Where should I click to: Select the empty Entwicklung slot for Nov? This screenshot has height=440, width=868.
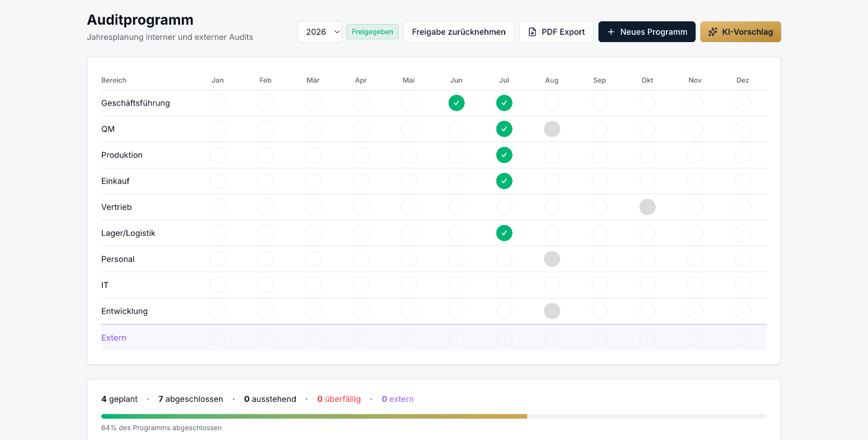[695, 311]
